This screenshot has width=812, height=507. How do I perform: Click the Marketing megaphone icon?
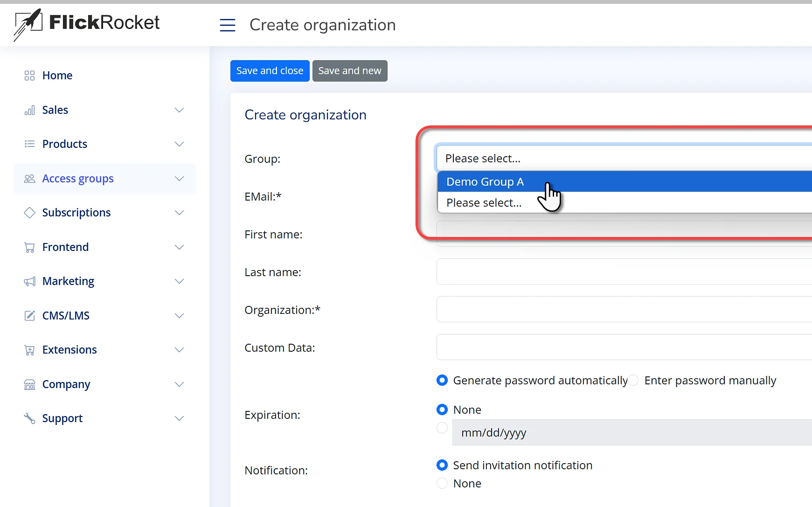point(29,281)
